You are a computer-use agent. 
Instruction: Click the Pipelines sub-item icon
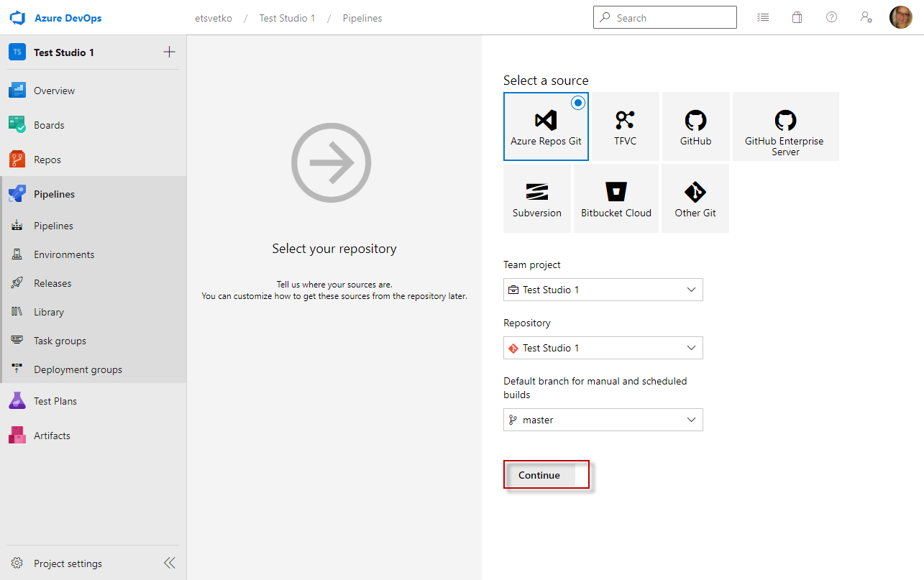(x=17, y=226)
